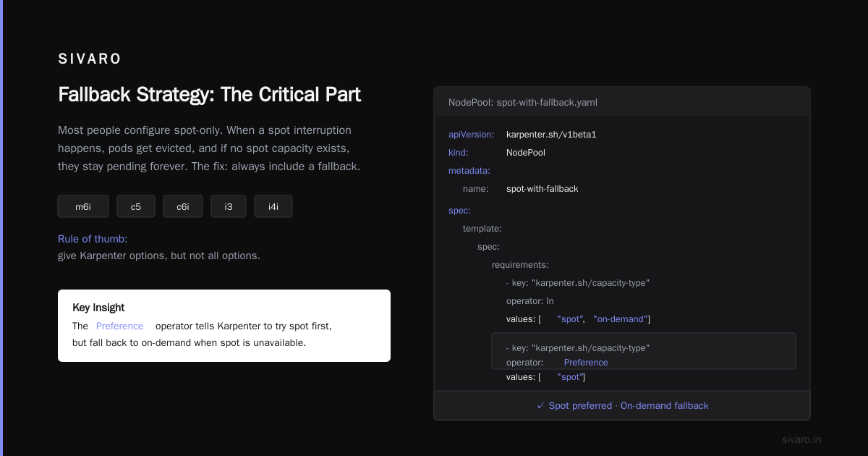Click the checkmark icon in the code footer
The height and width of the screenshot is (456, 868).
pyautogui.click(x=540, y=406)
